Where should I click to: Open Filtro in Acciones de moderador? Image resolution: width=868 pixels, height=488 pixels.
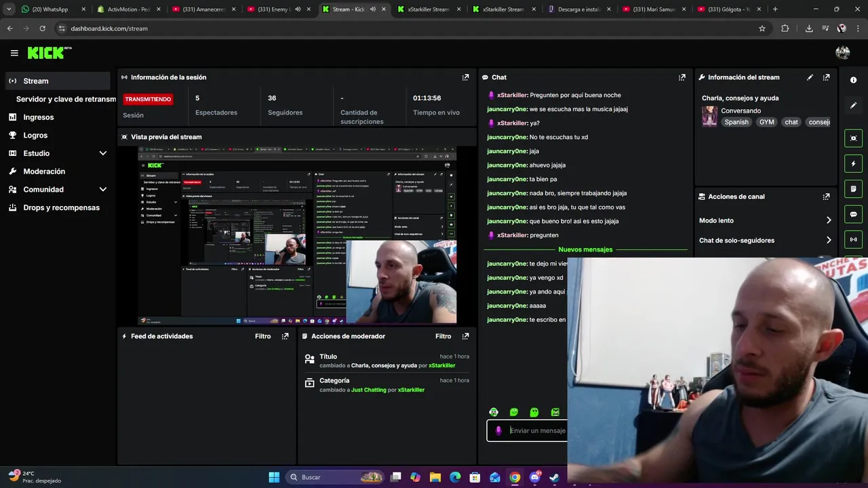click(x=443, y=336)
